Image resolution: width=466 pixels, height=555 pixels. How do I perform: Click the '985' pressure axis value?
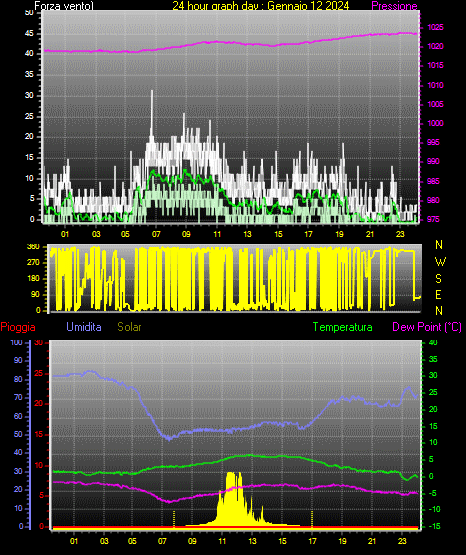(x=433, y=181)
